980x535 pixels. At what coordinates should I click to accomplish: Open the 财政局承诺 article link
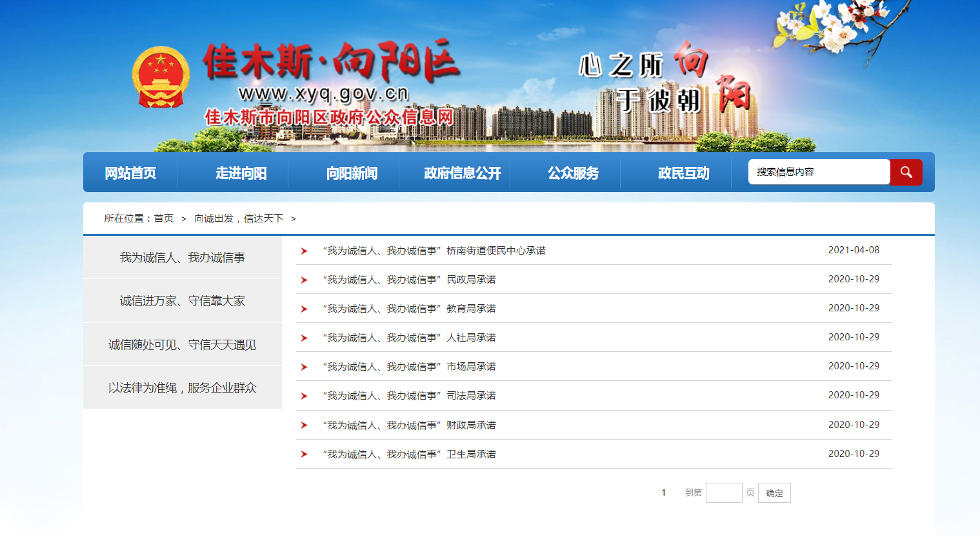pyautogui.click(x=409, y=425)
